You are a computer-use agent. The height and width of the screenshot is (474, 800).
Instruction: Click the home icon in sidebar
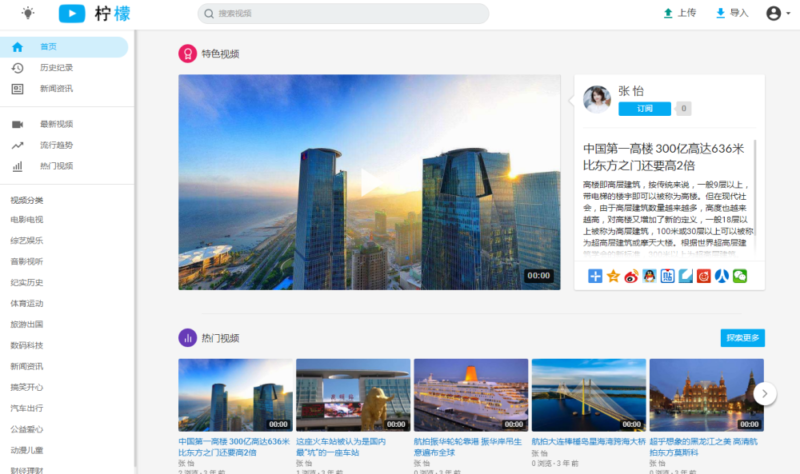coord(17,47)
